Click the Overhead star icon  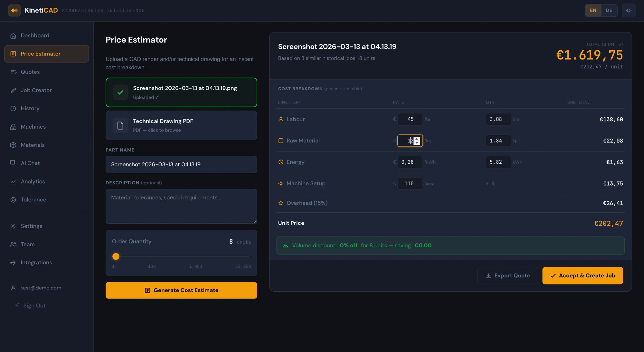pos(280,203)
